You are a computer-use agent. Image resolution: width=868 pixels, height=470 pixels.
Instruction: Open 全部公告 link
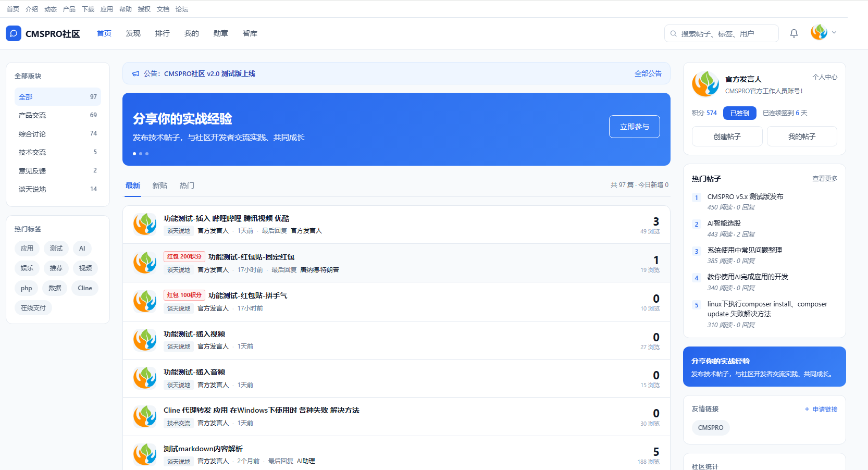648,73
